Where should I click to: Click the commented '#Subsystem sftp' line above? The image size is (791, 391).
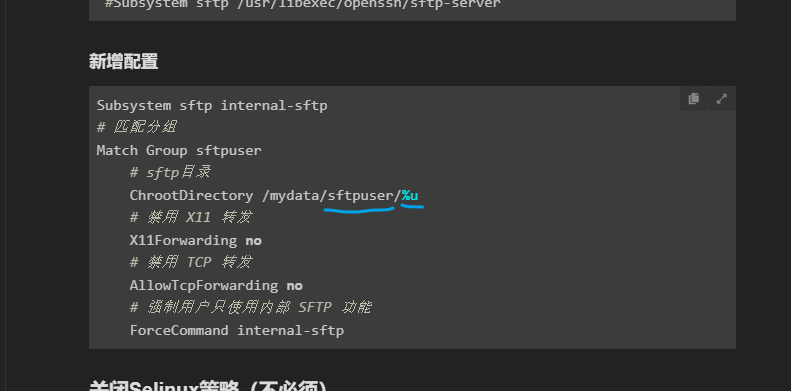(303, 4)
